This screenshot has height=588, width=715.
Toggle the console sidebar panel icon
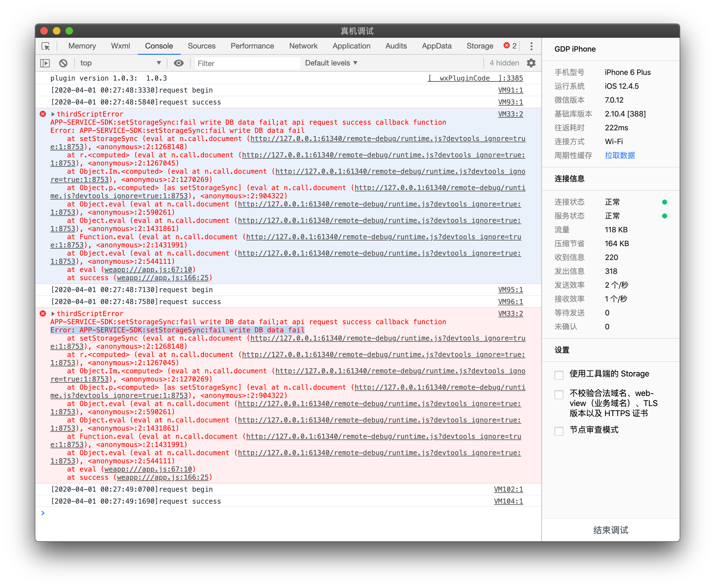tap(45, 63)
